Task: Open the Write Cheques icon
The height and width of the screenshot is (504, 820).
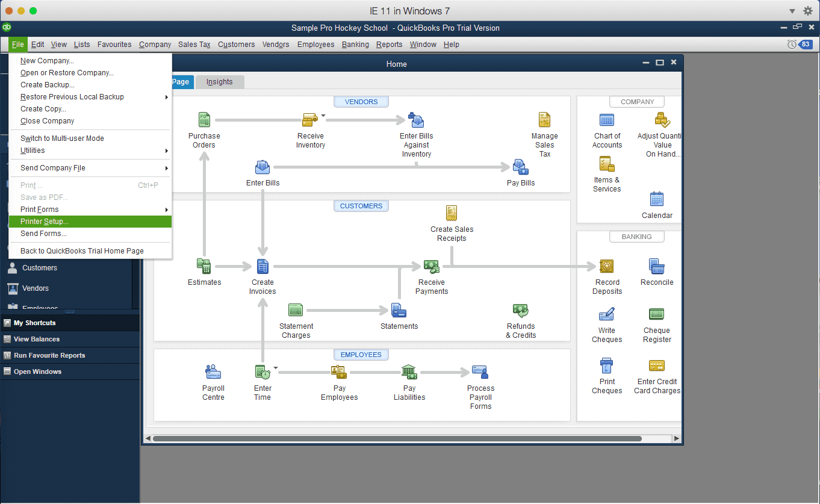Action: (x=607, y=314)
